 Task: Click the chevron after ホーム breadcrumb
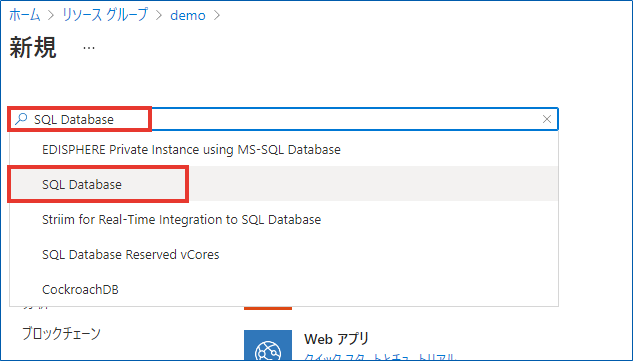[51, 15]
